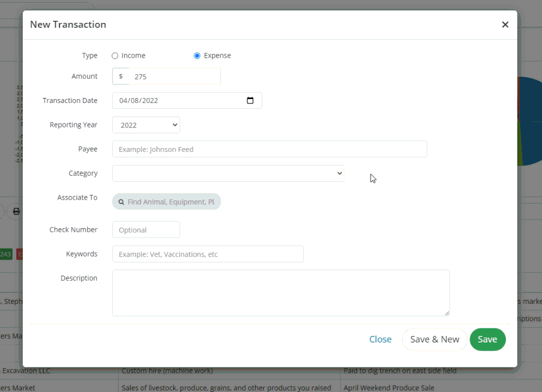
Task: Click the Keywords input field
Action: pyautogui.click(x=208, y=254)
